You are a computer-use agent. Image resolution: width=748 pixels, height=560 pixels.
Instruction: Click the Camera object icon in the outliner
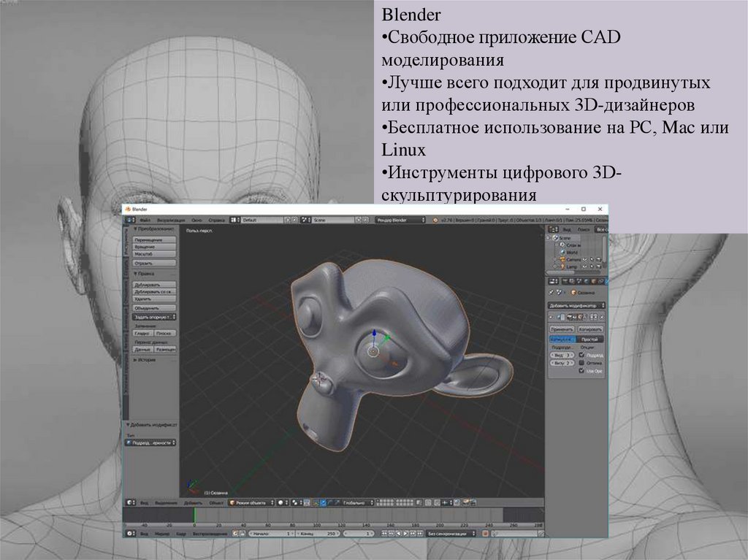click(562, 260)
